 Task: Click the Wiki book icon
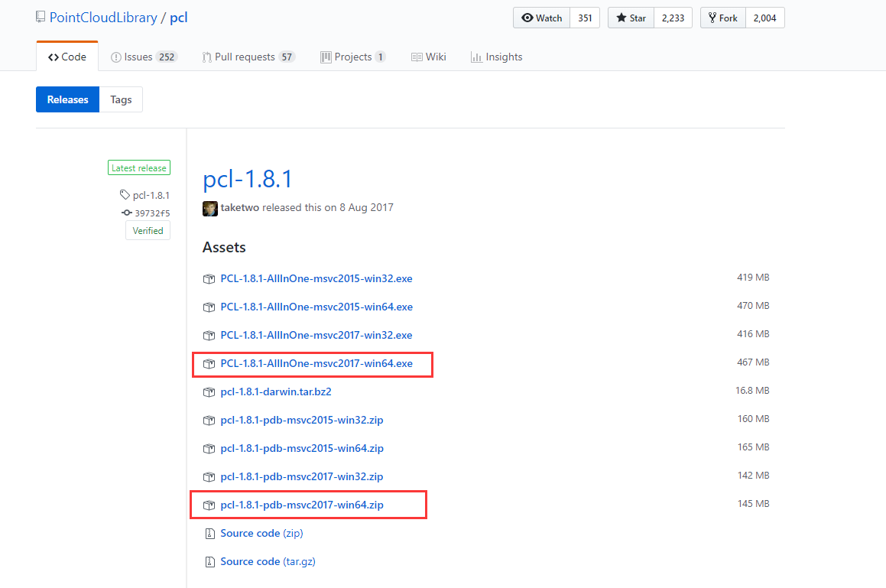click(417, 57)
